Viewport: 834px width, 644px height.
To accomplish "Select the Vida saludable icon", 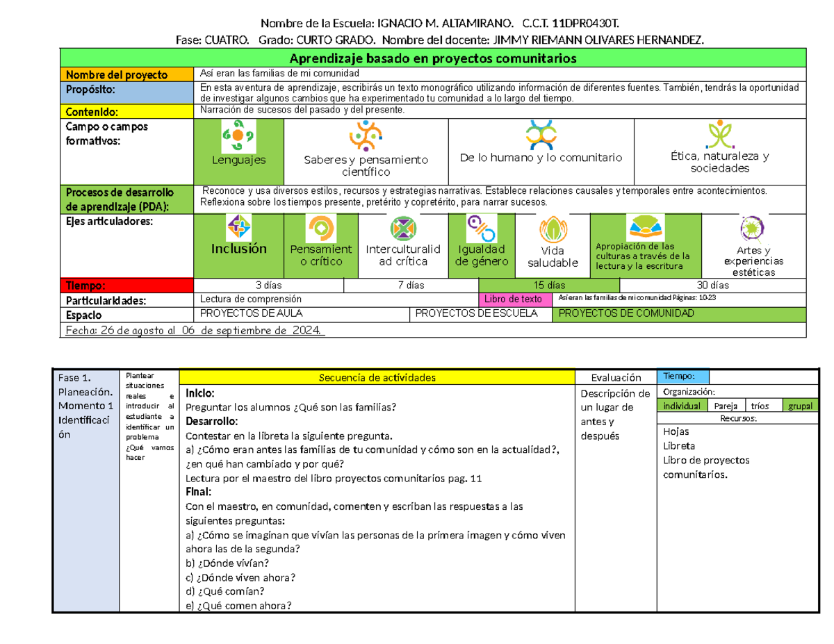I will point(553,229).
